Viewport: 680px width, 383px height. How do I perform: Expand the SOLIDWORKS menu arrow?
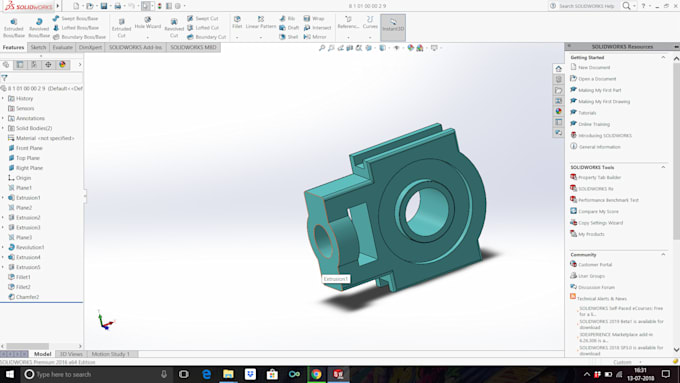(x=58, y=6)
